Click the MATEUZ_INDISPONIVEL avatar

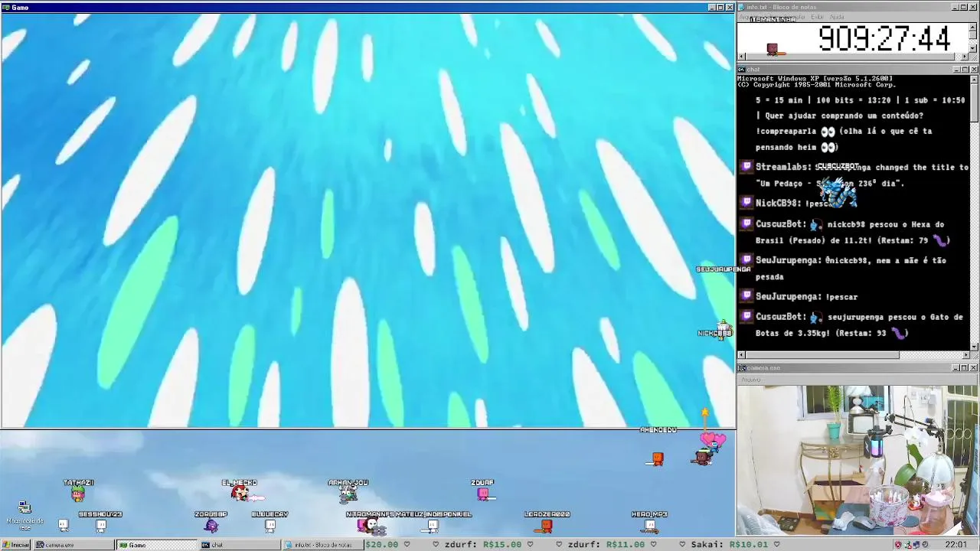coord(433,525)
